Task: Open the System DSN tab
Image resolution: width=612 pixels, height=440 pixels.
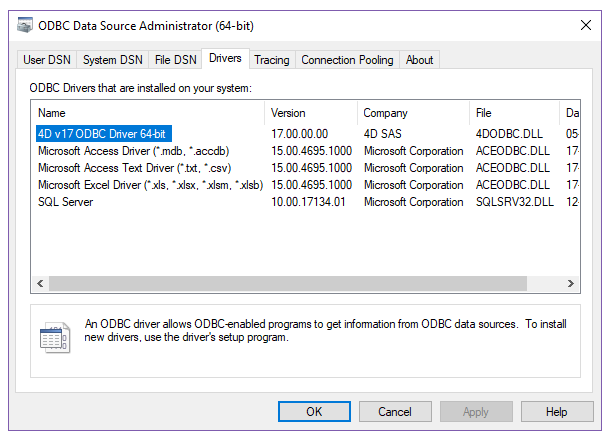Action: point(112,60)
